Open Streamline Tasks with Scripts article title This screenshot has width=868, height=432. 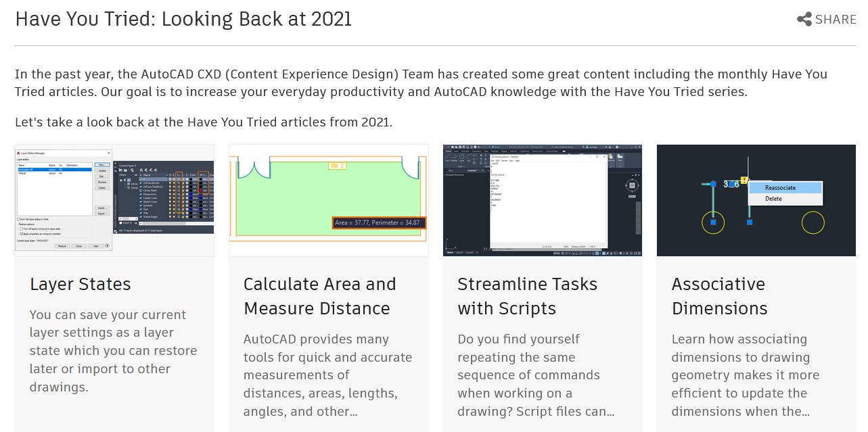pos(527,296)
